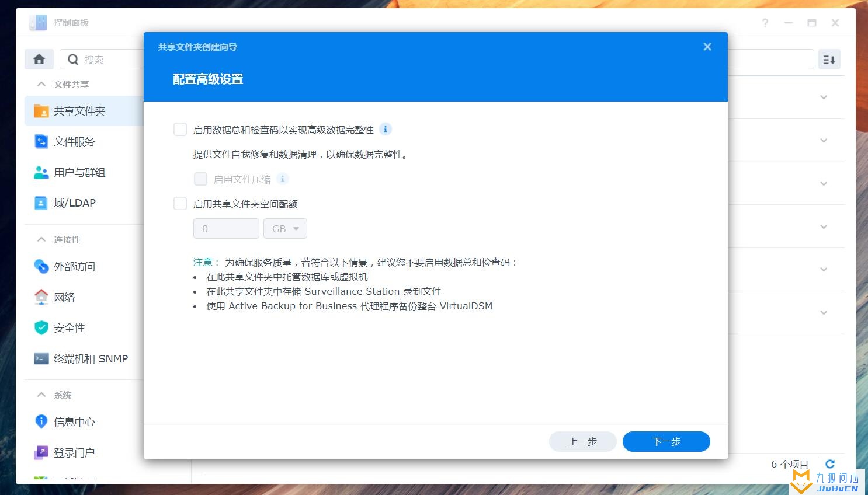Click the Control Panel app icon in title bar
Viewport: 868px width, 495px height.
click(x=38, y=22)
